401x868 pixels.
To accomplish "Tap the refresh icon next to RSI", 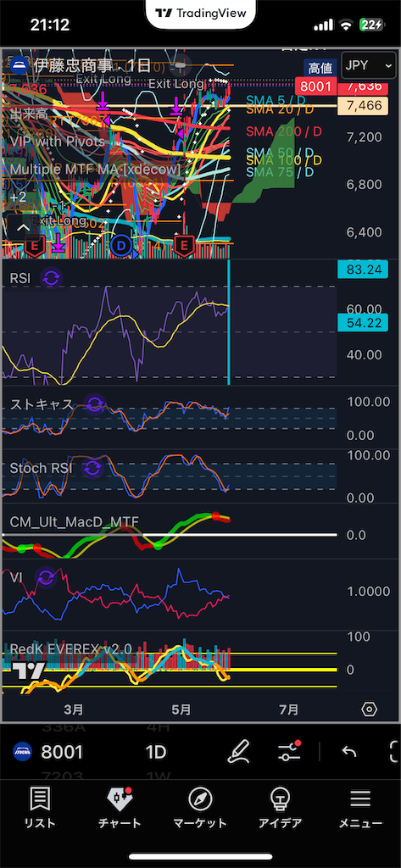I will [50, 278].
